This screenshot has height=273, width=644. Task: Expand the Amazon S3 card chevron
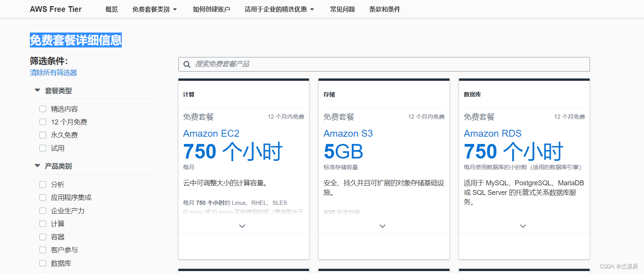pyautogui.click(x=382, y=226)
